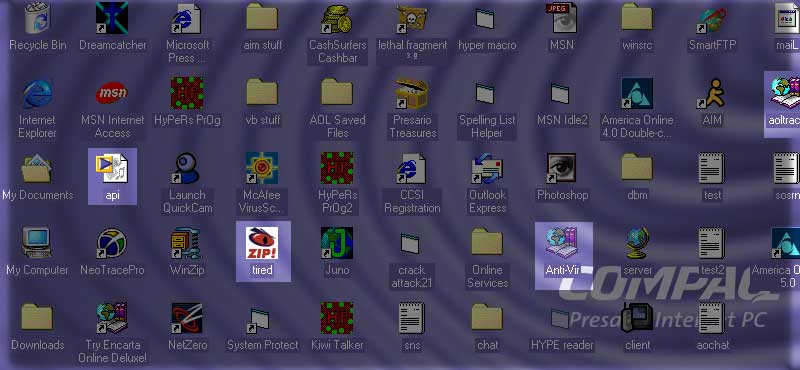Select the tired ZIP file icon

click(262, 243)
